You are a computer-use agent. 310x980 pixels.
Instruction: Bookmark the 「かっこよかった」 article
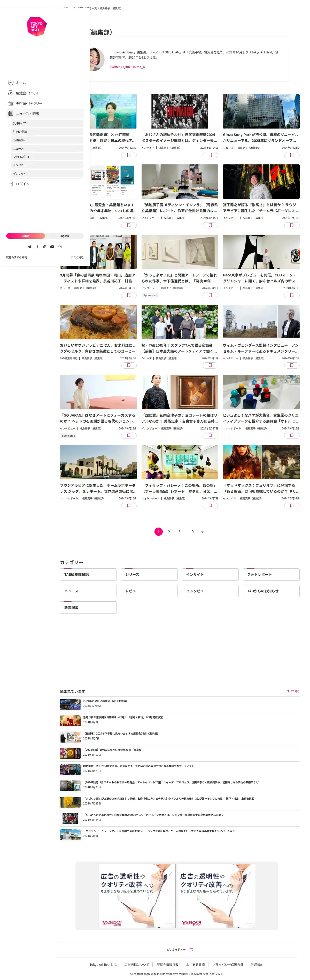210,295
